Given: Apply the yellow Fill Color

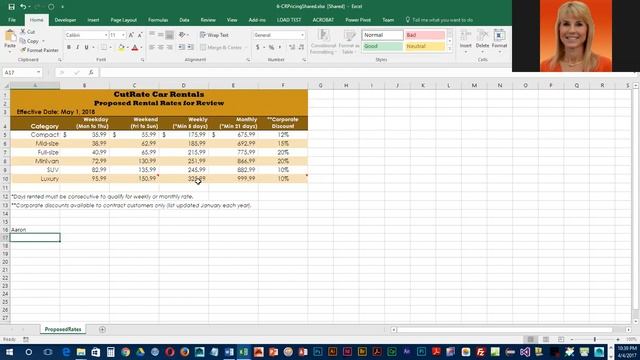Looking at the screenshot, I should pos(121,48).
